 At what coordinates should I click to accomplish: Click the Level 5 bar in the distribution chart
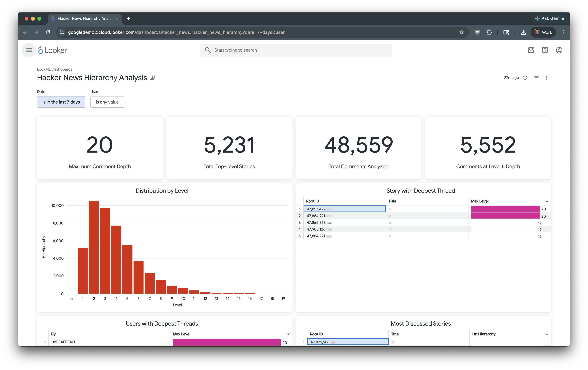127,269
